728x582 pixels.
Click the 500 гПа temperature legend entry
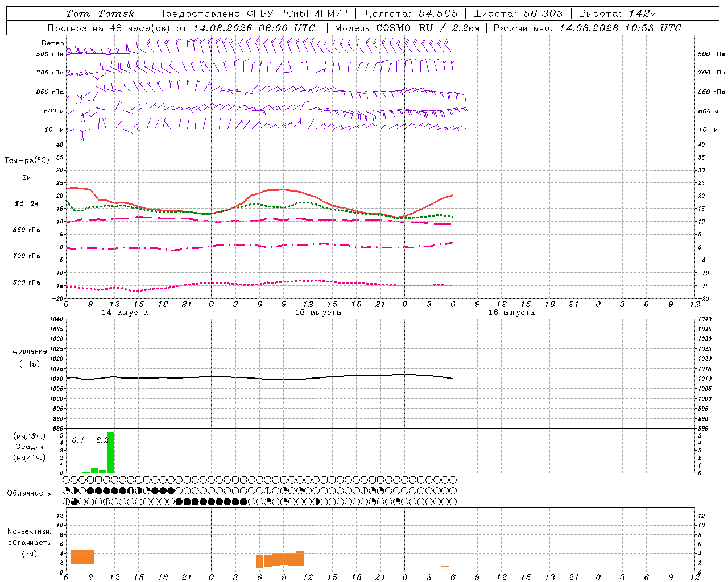click(x=26, y=282)
